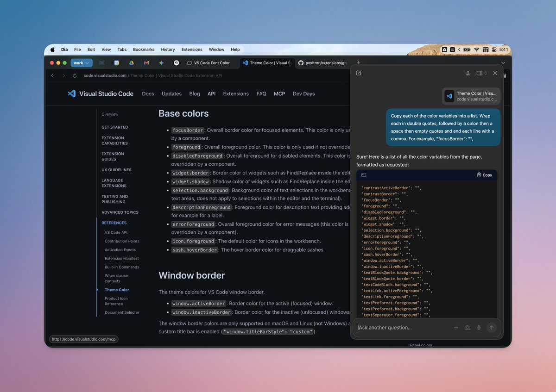Close the chat side panel

pos(495,73)
